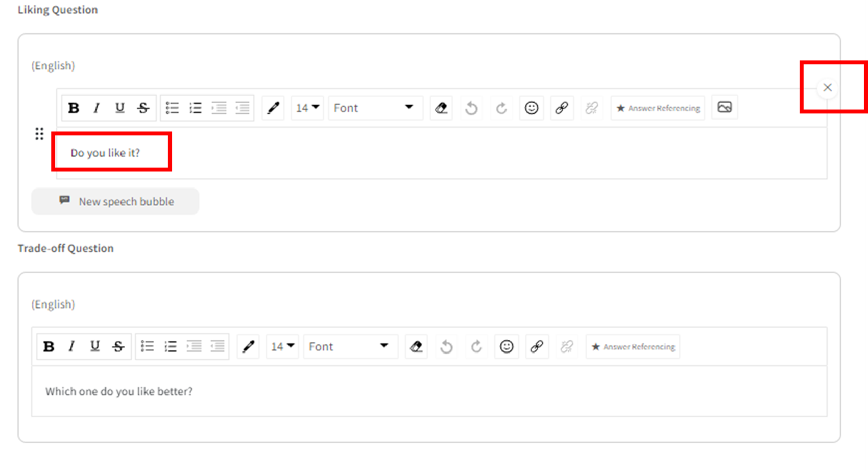
Task: Add a New speech bubble
Action: [x=115, y=201]
